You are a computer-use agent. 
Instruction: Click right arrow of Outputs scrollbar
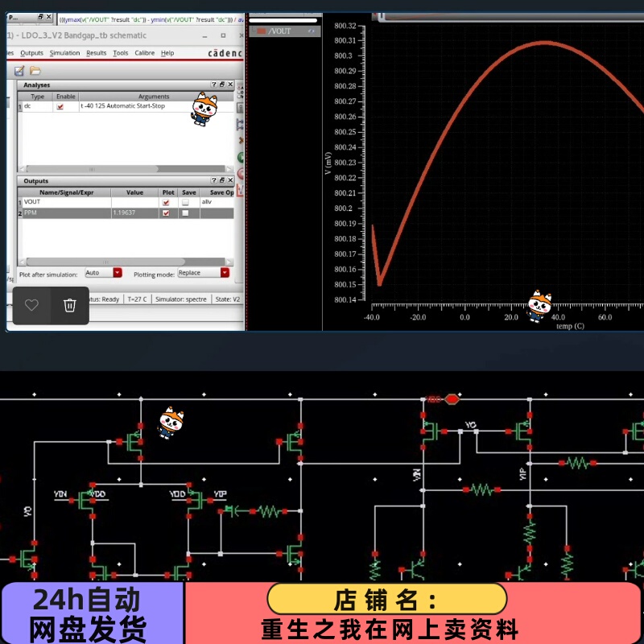click(x=229, y=262)
